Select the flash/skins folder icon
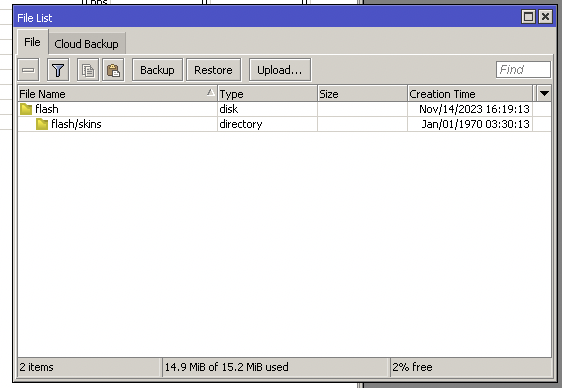The width and height of the screenshot is (562, 388). [42, 124]
